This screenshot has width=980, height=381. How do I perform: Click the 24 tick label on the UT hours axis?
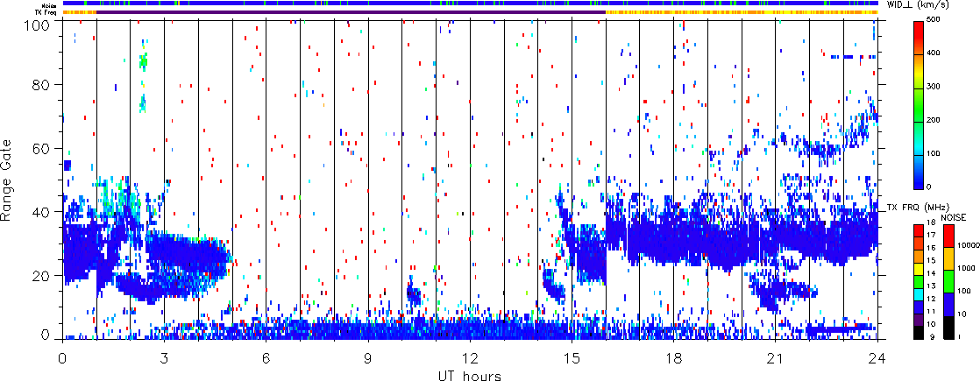[x=877, y=358]
